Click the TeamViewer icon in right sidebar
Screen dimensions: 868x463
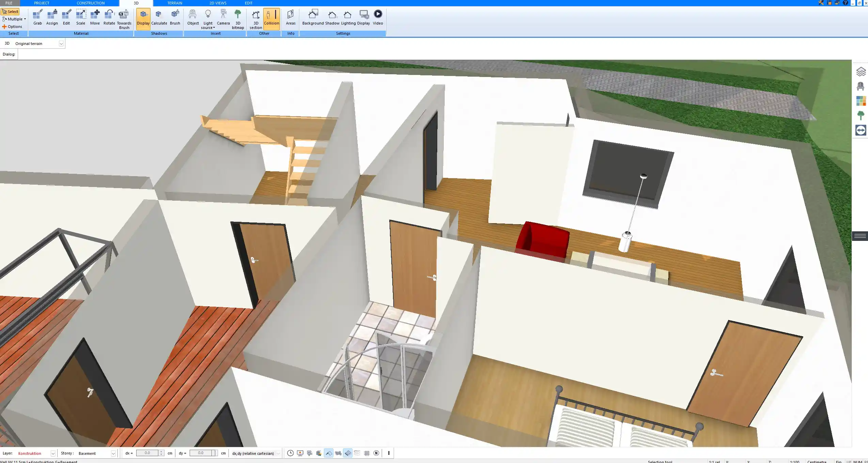[x=861, y=130]
